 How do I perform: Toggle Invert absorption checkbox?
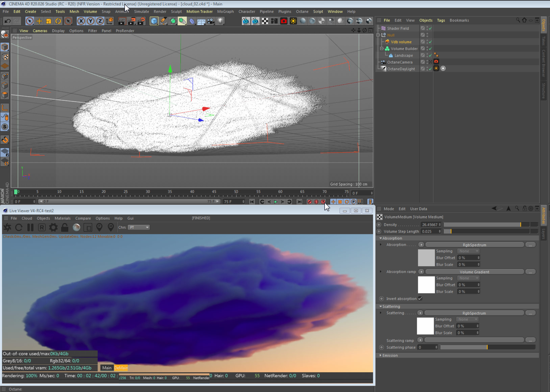click(420, 299)
